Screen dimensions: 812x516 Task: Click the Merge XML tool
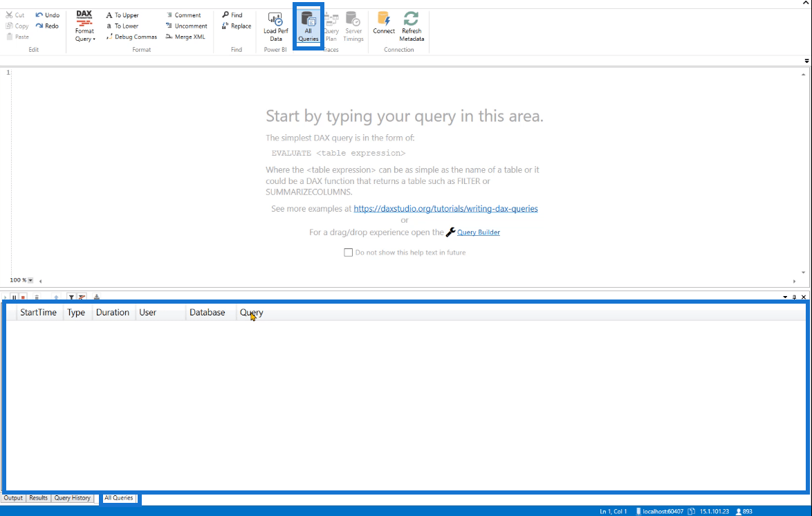[x=185, y=37]
